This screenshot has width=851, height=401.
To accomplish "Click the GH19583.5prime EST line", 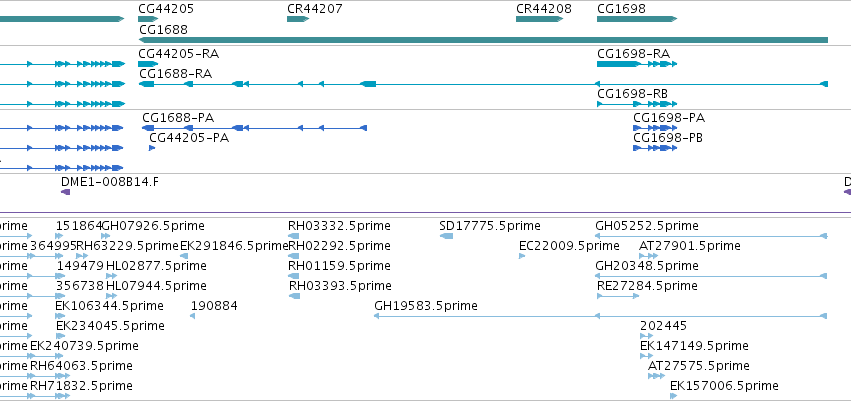I will [x=600, y=316].
